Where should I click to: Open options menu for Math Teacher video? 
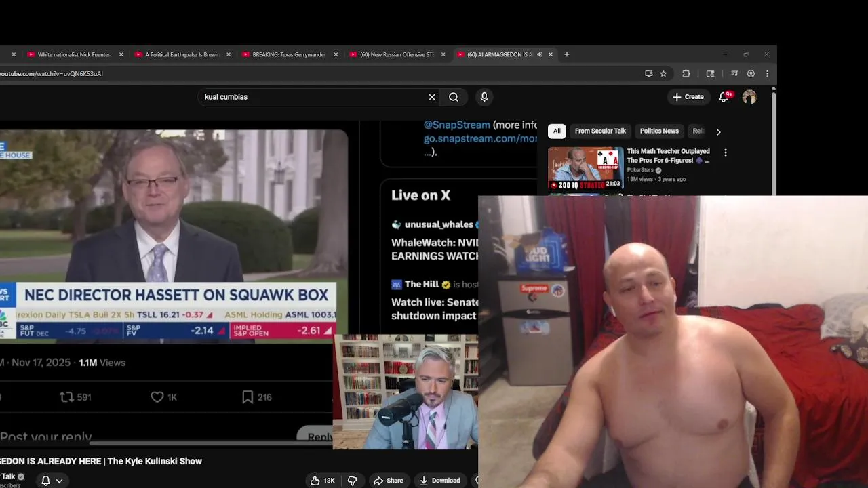click(726, 152)
